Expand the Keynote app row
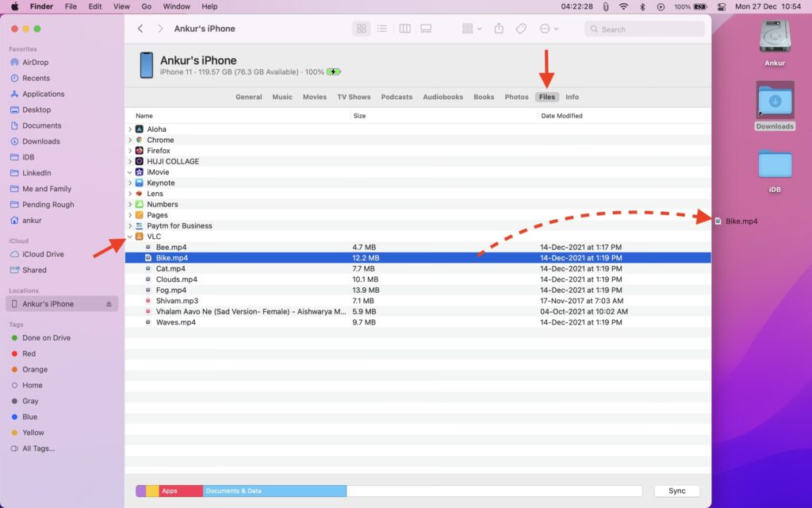Screen dimensions: 812x508 click(x=130, y=183)
